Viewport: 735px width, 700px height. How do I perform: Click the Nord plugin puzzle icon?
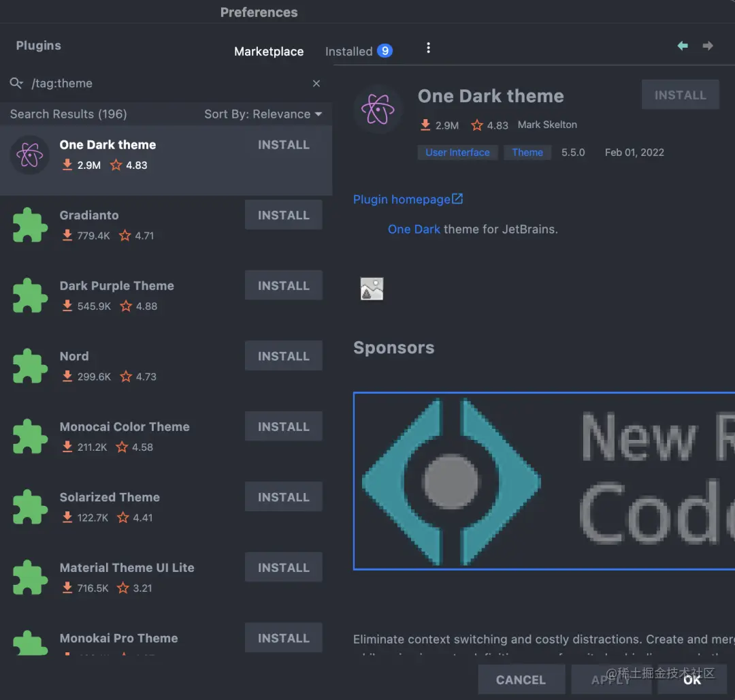click(30, 366)
